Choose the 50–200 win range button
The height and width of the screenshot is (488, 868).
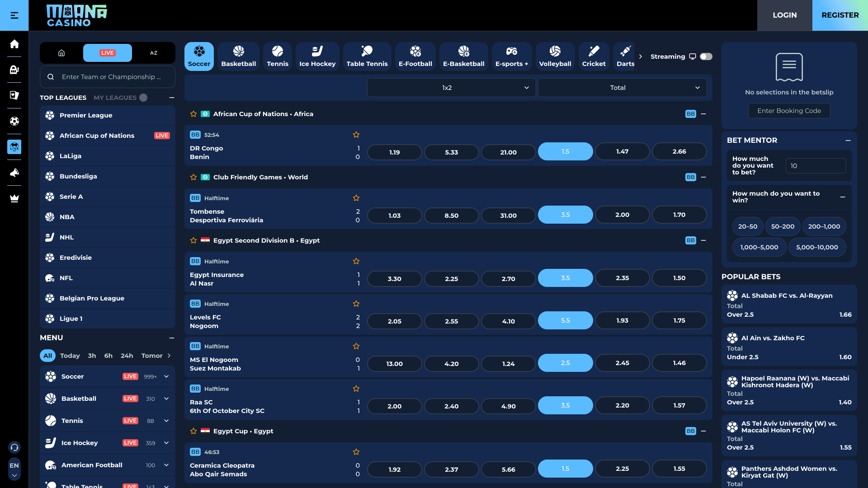click(783, 226)
